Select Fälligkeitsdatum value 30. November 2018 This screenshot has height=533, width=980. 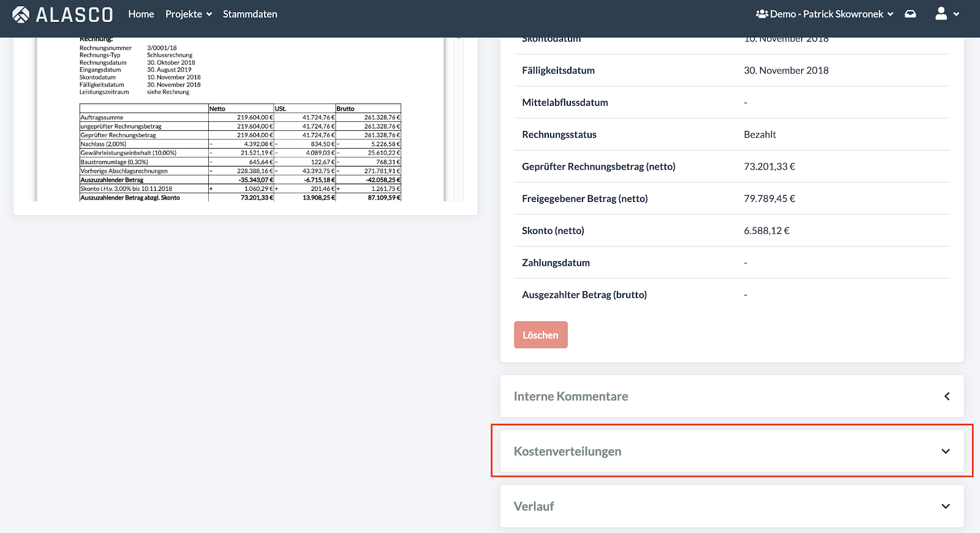pos(786,70)
